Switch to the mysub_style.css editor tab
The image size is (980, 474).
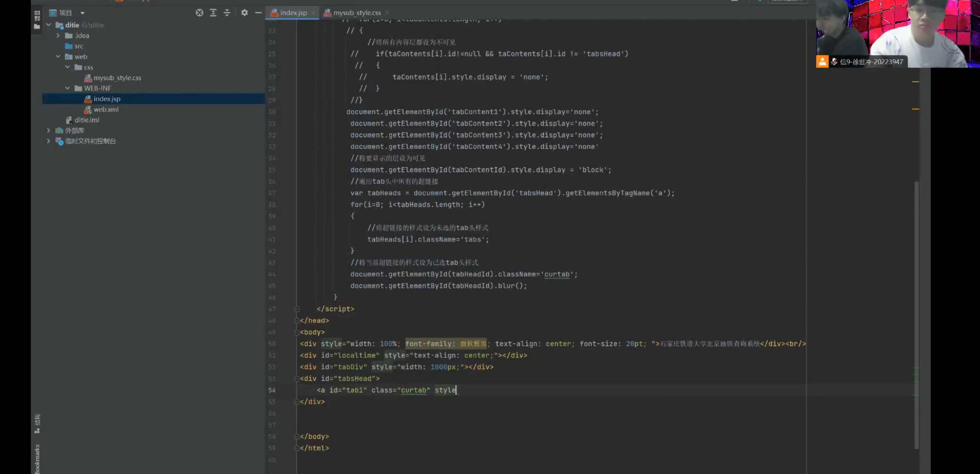(x=357, y=12)
